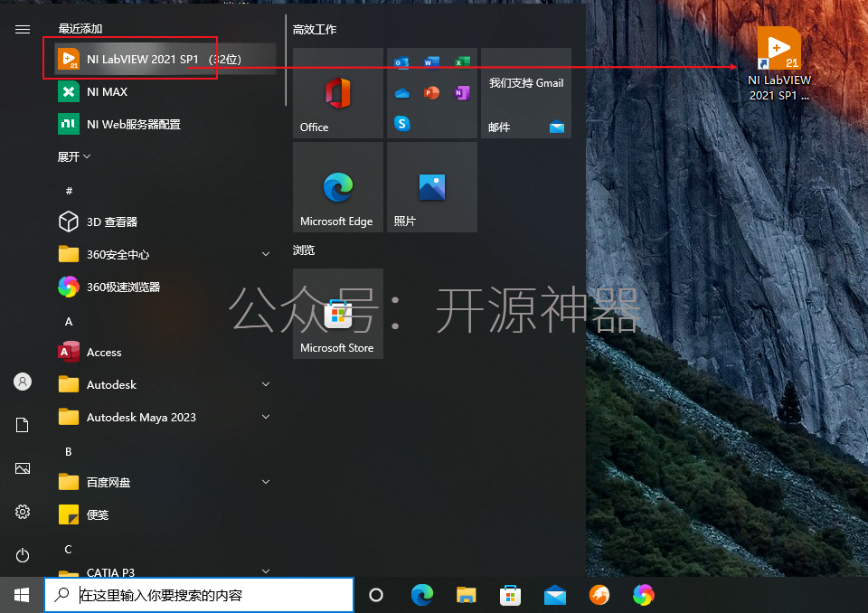Launch NI MAX from the Start menu
The image size is (868, 613).
coord(165,91)
